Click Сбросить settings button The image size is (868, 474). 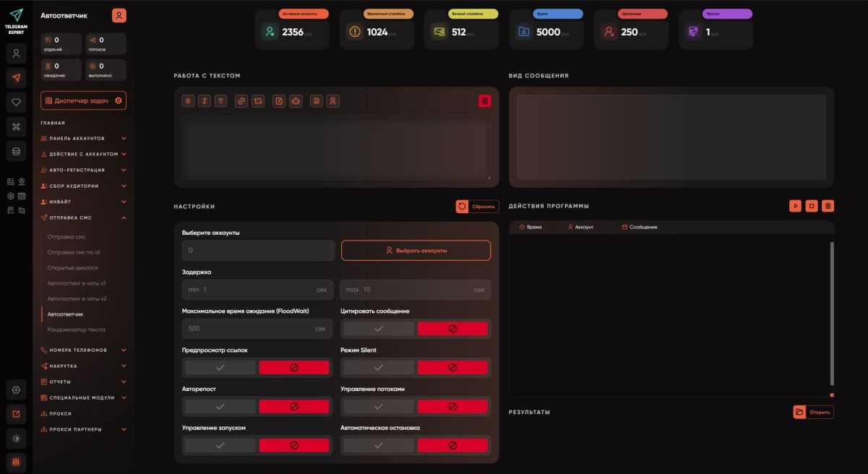click(x=477, y=207)
